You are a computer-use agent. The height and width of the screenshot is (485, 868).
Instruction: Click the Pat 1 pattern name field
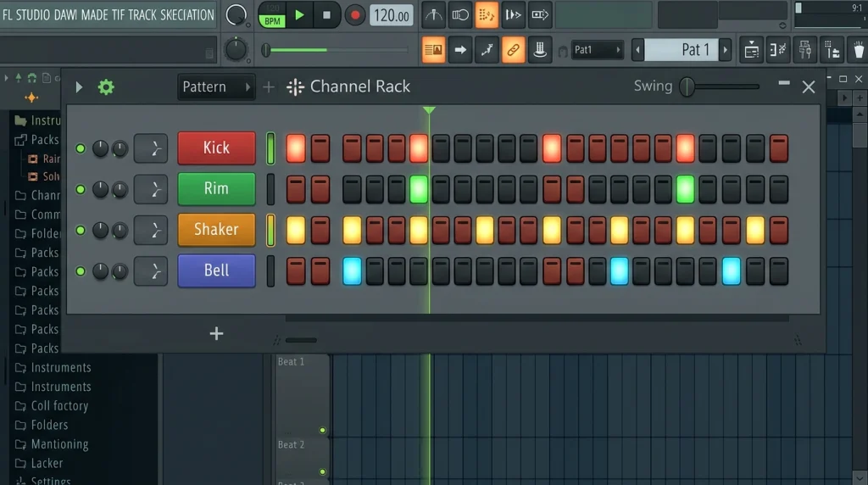(682, 50)
